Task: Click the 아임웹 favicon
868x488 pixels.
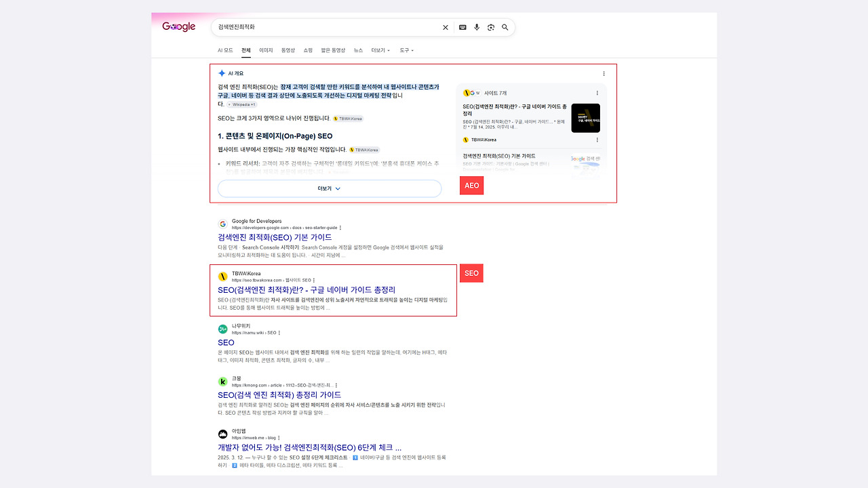Action: click(x=223, y=434)
